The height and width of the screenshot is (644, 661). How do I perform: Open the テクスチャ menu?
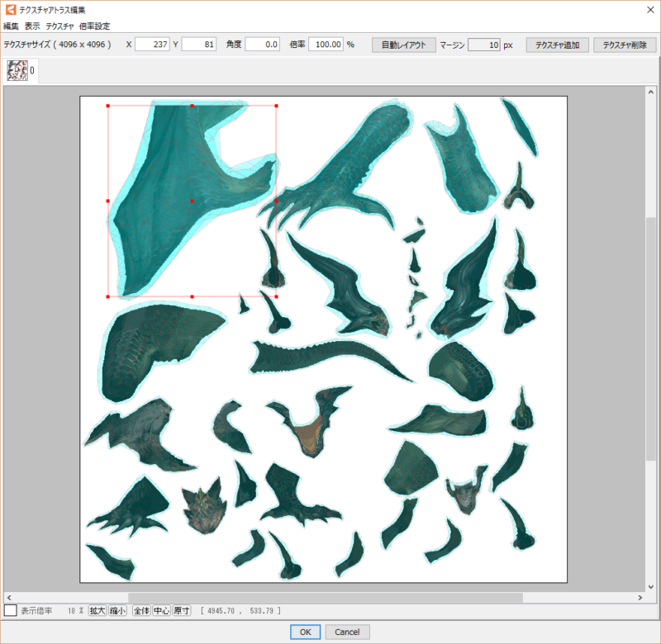point(59,26)
